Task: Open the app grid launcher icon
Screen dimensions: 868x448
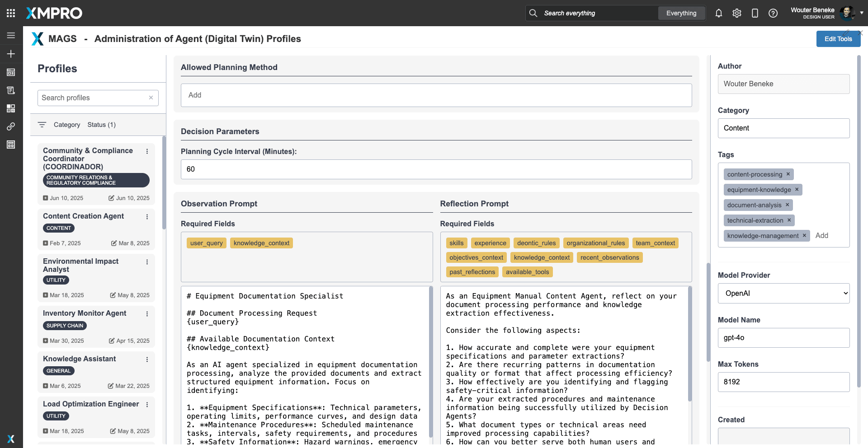Action: coord(11,13)
